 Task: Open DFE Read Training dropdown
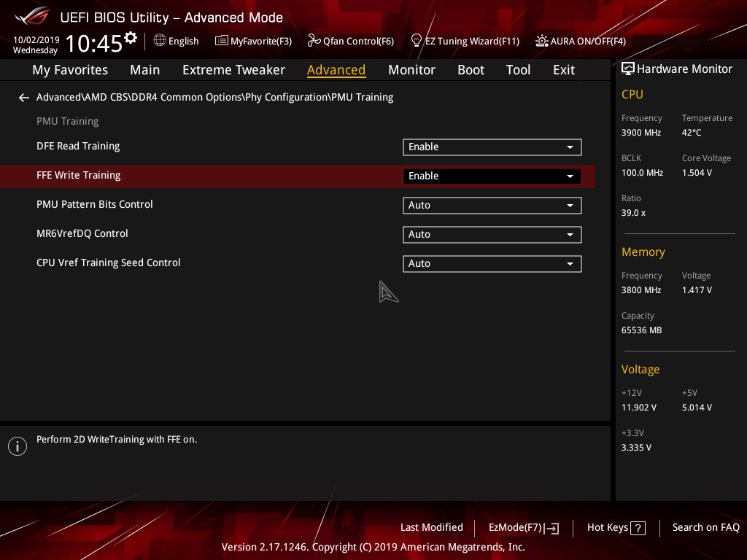click(492, 147)
